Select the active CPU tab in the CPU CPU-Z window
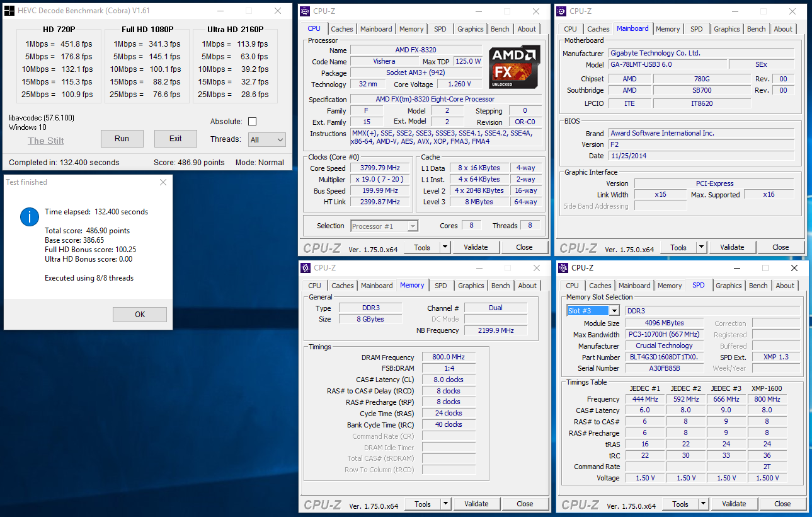The height and width of the screenshot is (517, 812). [x=314, y=28]
